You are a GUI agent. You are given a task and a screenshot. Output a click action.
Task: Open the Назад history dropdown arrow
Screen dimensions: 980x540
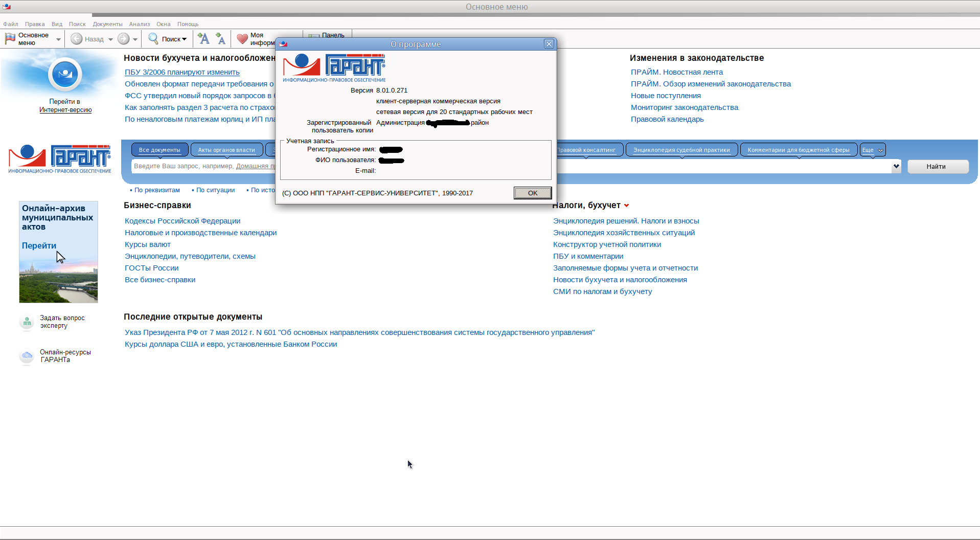click(x=110, y=39)
